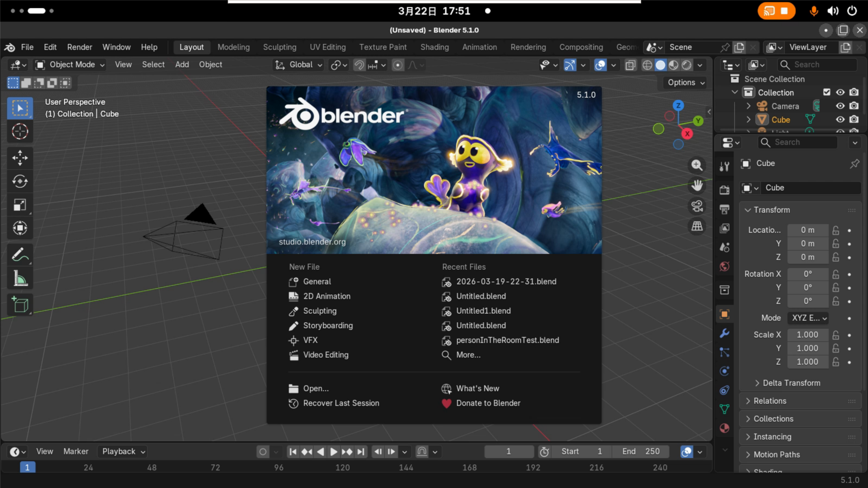
Task: Select the 3D Cursor tool
Action: pos(20,132)
